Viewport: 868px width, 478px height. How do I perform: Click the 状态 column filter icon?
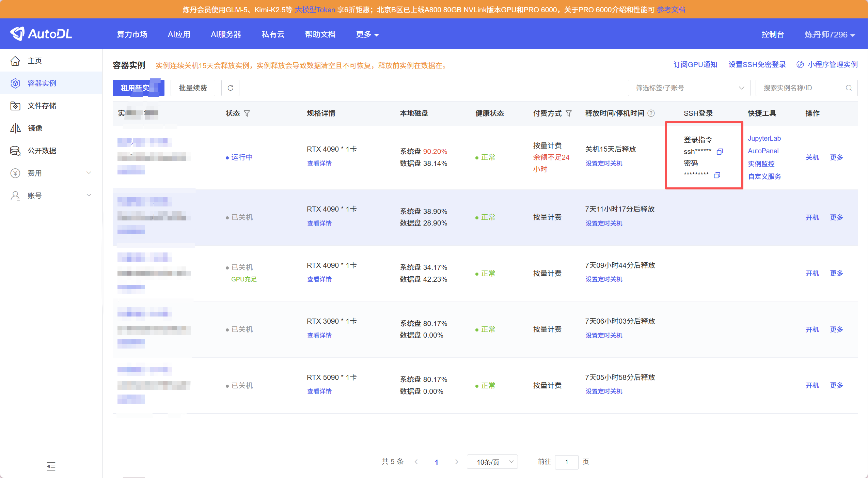point(247,113)
